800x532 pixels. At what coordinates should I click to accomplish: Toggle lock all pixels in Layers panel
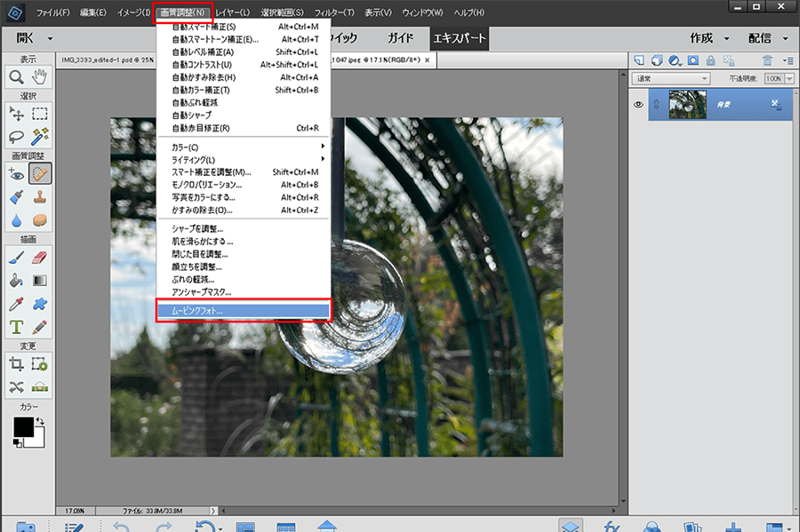[710, 60]
